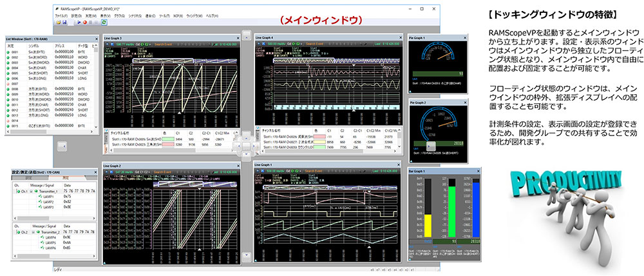Click the dock-top arrow button above center
The height and width of the screenshot is (276, 644).
pyautogui.click(x=246, y=36)
